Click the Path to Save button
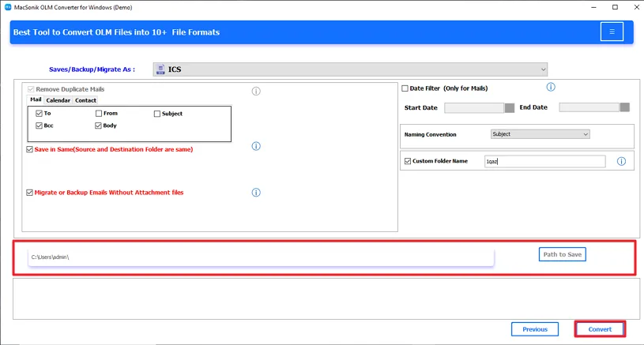This screenshot has height=345, width=644. tap(563, 254)
